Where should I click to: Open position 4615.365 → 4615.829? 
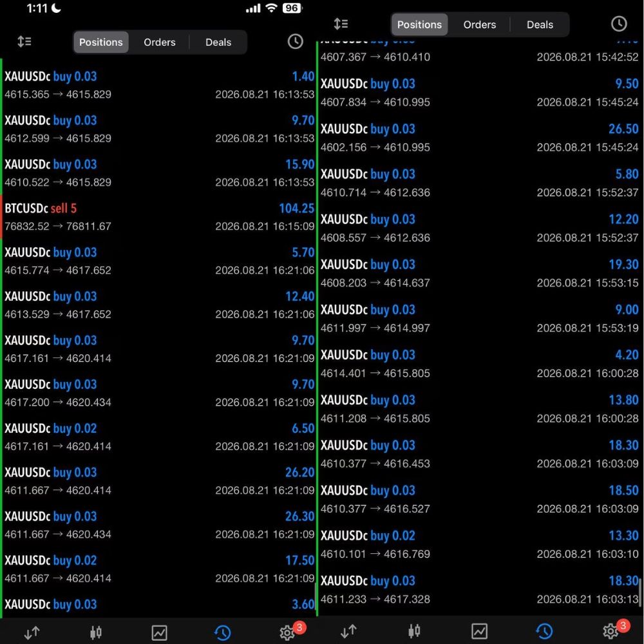158,85
